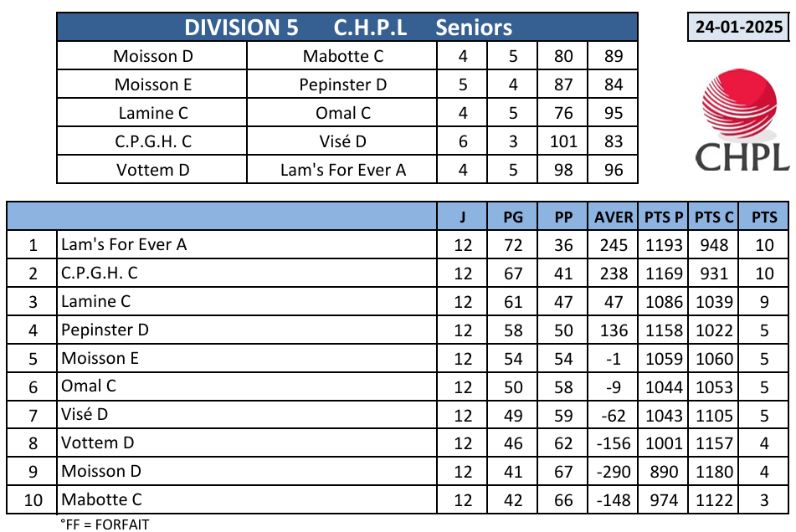The image size is (796, 532).
Task: Select the score cell showing 101
Action: click(x=563, y=141)
